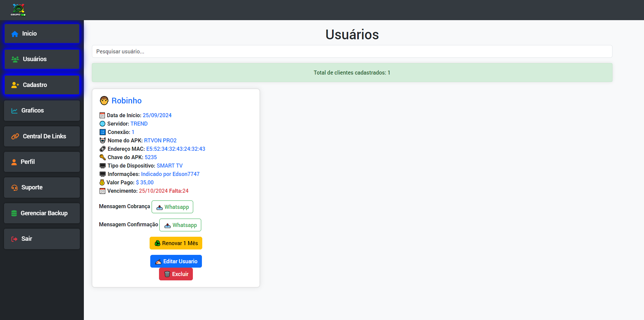Click the red exit icon for Sair
644x320 pixels.
click(x=14, y=239)
